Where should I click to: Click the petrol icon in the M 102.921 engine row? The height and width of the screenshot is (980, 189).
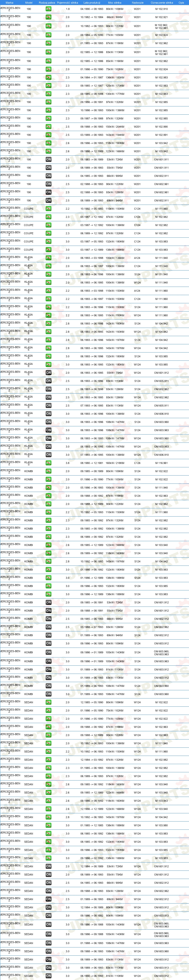[48, 17]
